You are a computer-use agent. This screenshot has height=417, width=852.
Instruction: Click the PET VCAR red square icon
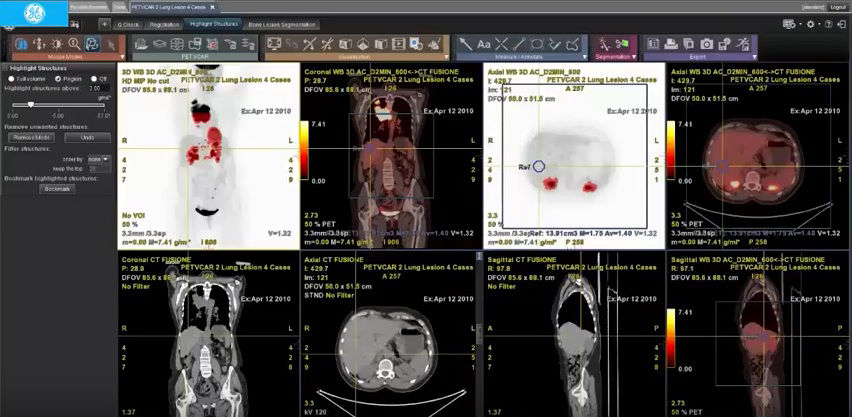tap(212, 44)
